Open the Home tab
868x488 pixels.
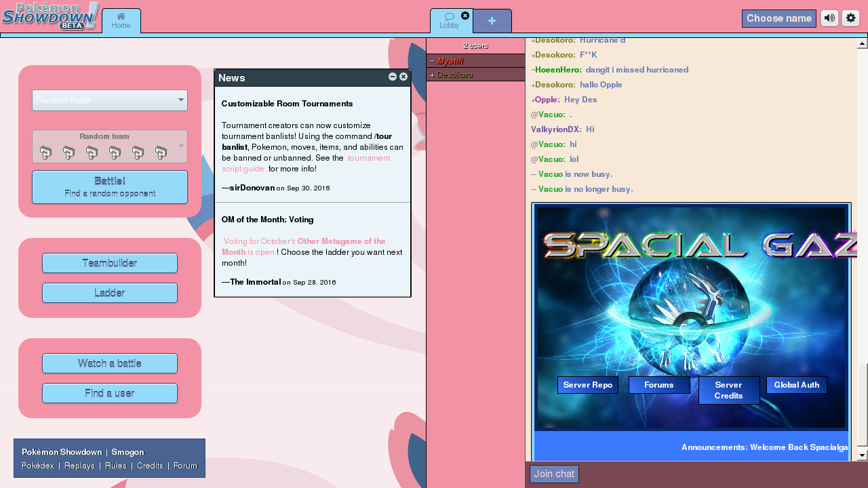(121, 20)
